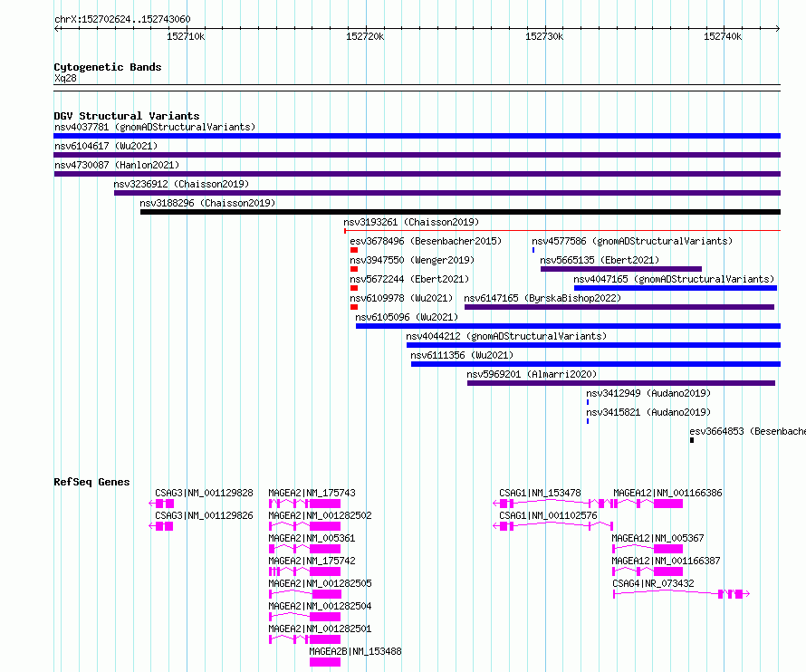Select small blue nsv4577586 marker

point(533,250)
